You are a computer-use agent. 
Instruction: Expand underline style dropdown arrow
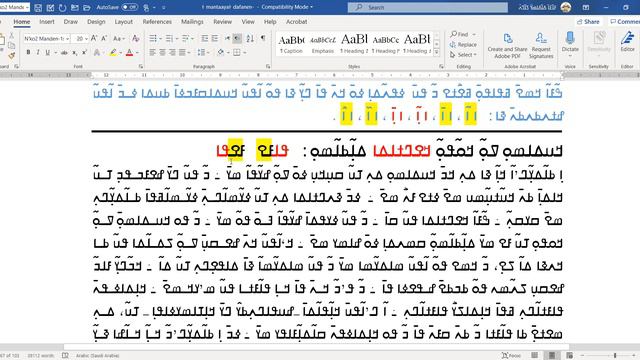pos(55,53)
